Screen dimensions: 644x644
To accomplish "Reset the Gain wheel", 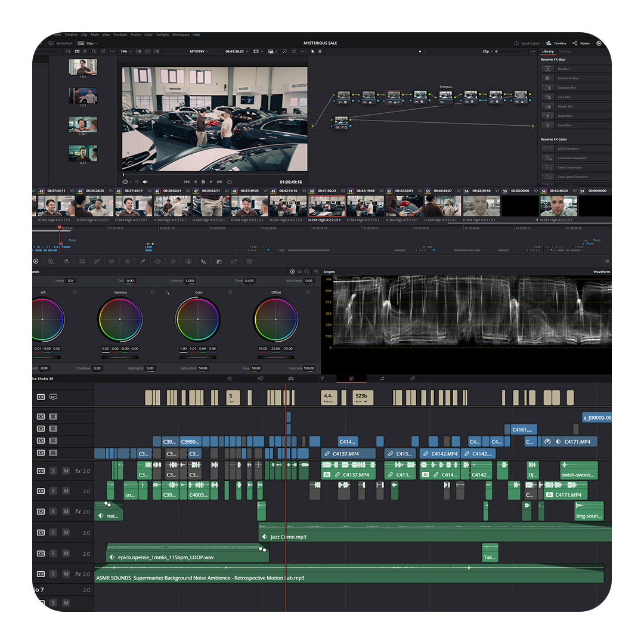I will tap(230, 292).
